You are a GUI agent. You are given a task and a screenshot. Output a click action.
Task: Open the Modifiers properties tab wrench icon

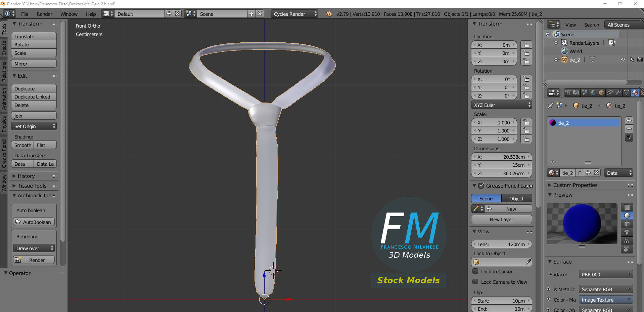[x=618, y=93]
